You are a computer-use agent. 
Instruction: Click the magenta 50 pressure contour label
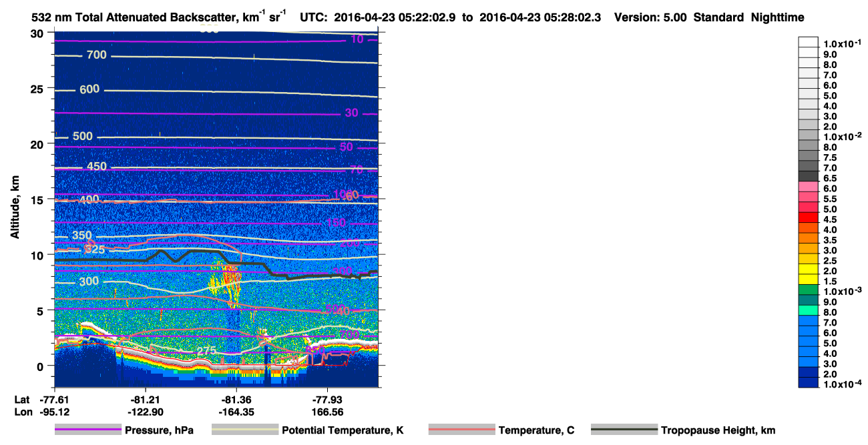coord(346,147)
